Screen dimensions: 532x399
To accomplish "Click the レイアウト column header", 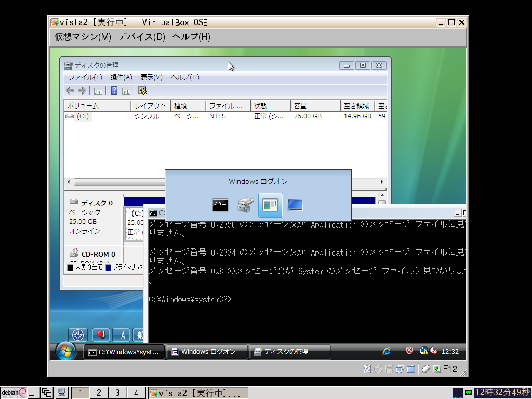I will [151, 106].
